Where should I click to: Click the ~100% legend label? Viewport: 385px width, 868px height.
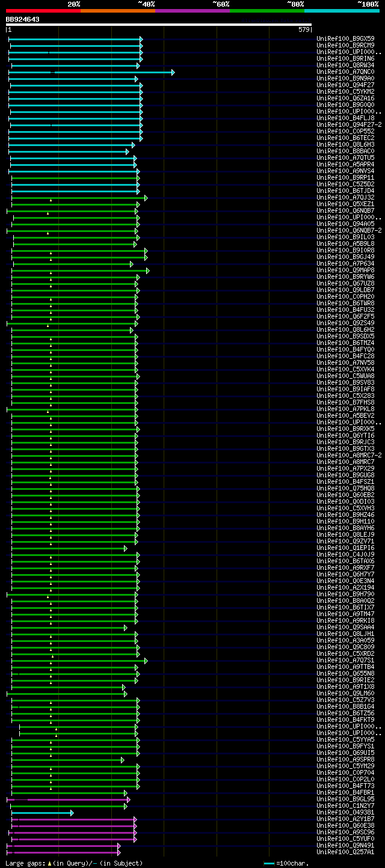click(x=368, y=4)
